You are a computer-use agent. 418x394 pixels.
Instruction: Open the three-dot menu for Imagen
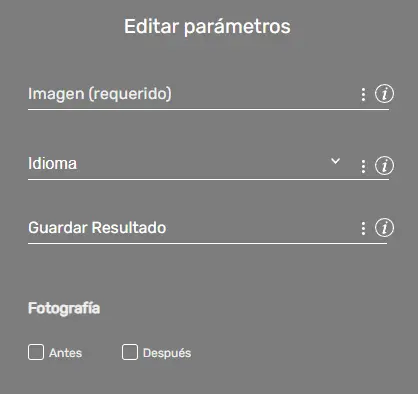point(363,94)
